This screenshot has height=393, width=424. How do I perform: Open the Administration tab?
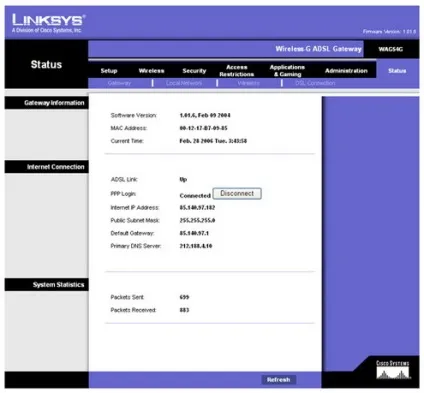coord(346,71)
